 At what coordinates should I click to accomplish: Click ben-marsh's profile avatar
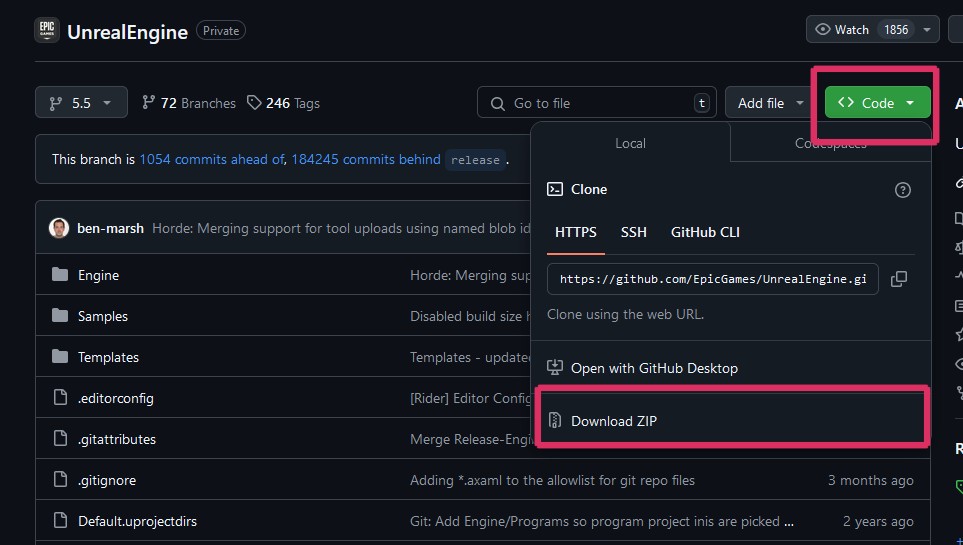tap(59, 228)
